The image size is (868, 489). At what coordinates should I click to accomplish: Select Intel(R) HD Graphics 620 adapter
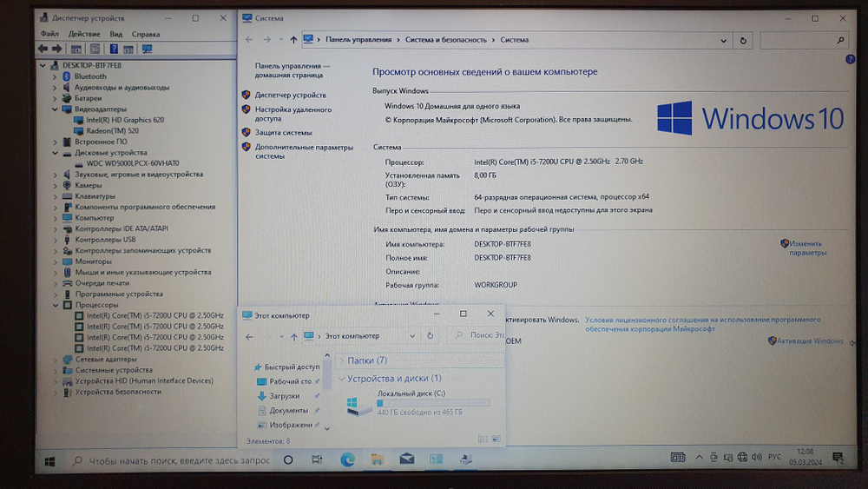[125, 120]
